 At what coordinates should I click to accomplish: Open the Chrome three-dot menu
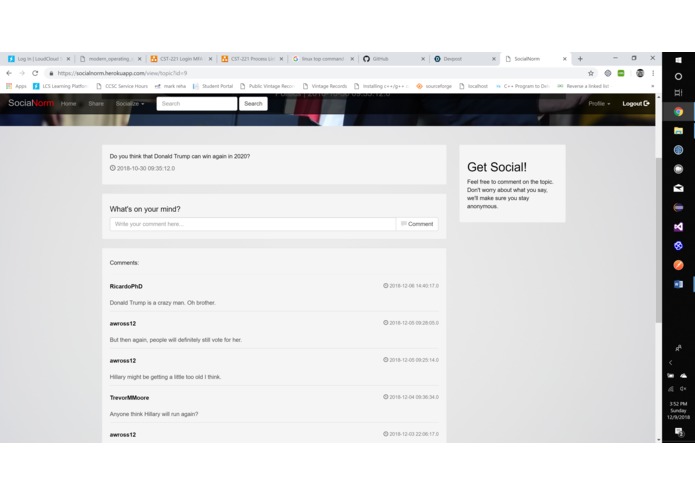[653, 73]
